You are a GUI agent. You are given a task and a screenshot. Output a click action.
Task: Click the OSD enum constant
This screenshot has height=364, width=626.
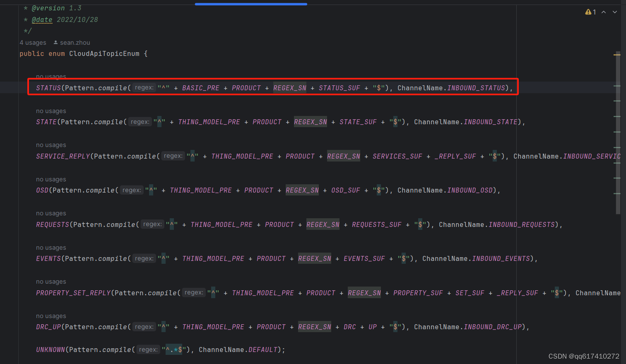click(42, 190)
